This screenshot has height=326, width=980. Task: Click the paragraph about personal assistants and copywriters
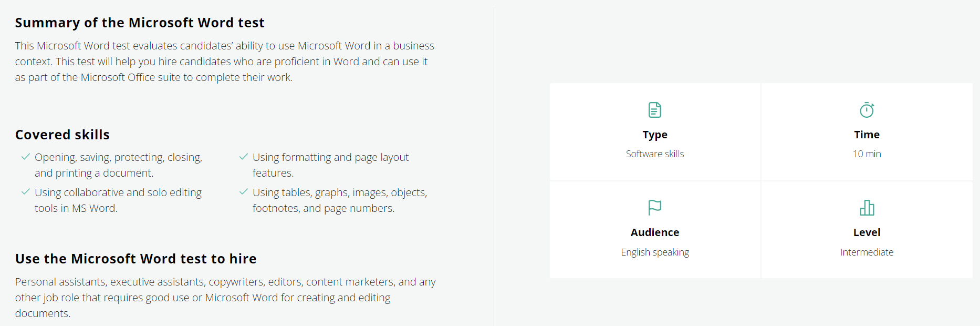click(225, 298)
